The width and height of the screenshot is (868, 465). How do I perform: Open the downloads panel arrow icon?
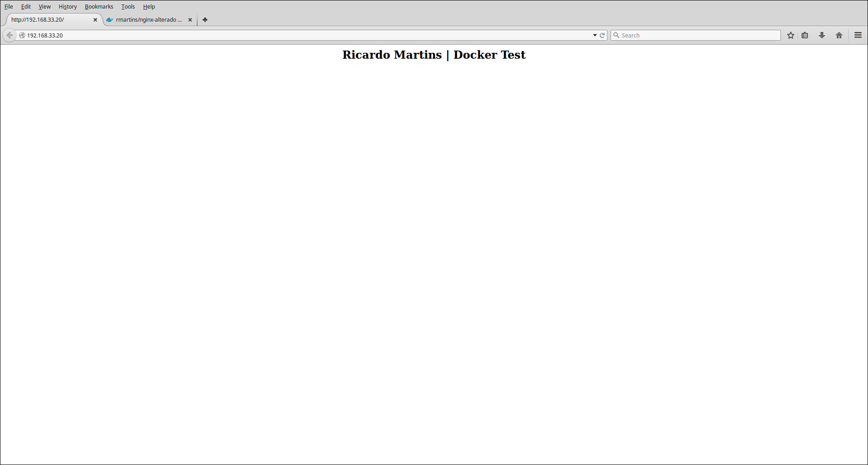(x=821, y=35)
